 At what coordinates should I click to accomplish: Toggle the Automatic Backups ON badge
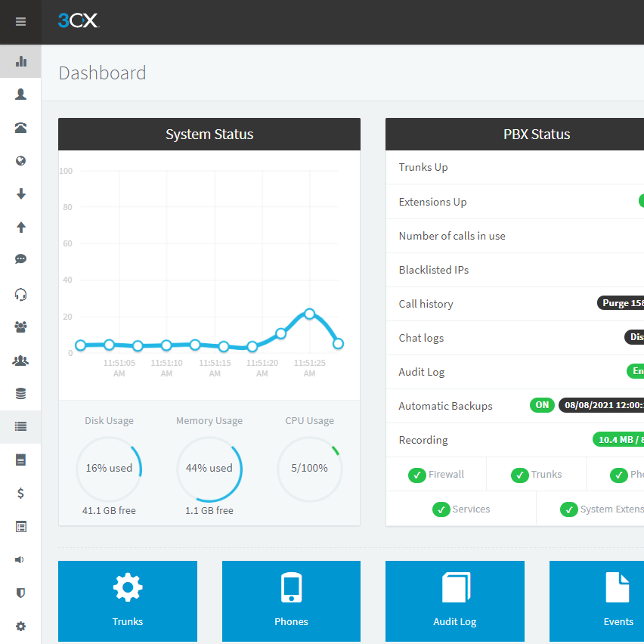click(542, 405)
